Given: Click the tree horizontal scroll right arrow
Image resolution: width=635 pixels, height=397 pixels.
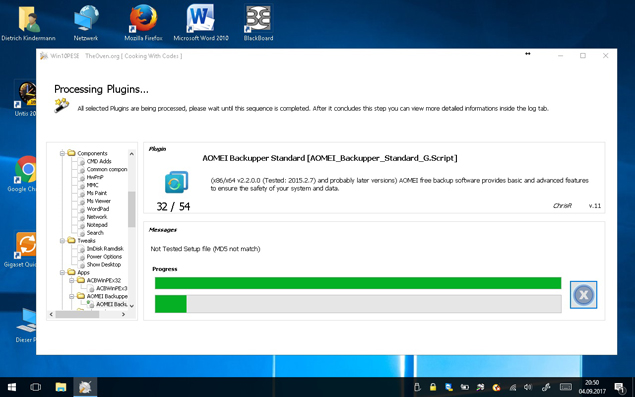Looking at the screenshot, I should 124,314.
